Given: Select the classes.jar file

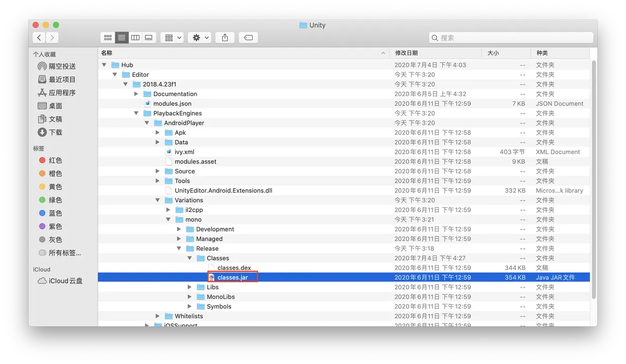Looking at the screenshot, I should 344,277.
